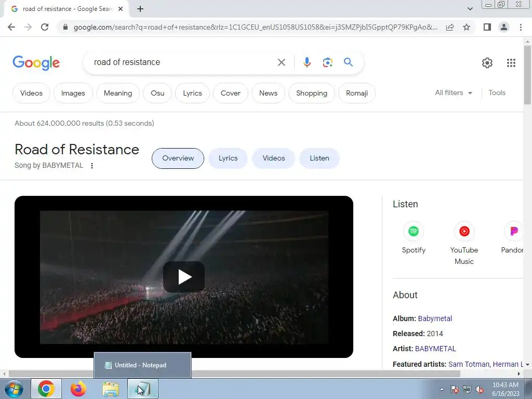Viewport: 532px width, 399px height.
Task: Go to Google home via logo
Action: tap(36, 63)
